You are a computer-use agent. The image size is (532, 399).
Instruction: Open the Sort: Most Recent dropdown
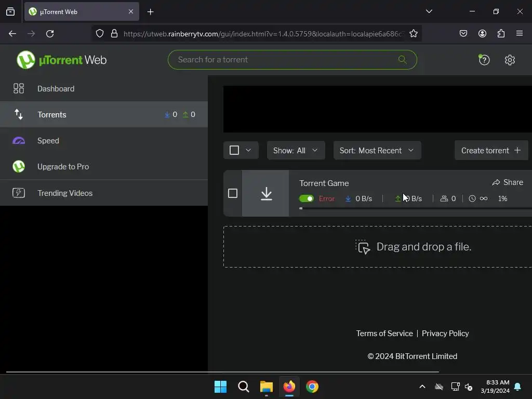377,150
